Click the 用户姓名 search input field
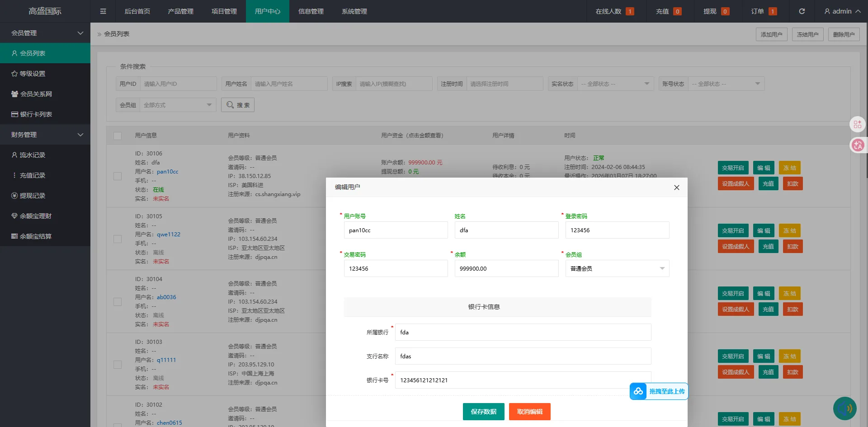Image resolution: width=868 pixels, height=427 pixels. pos(289,84)
